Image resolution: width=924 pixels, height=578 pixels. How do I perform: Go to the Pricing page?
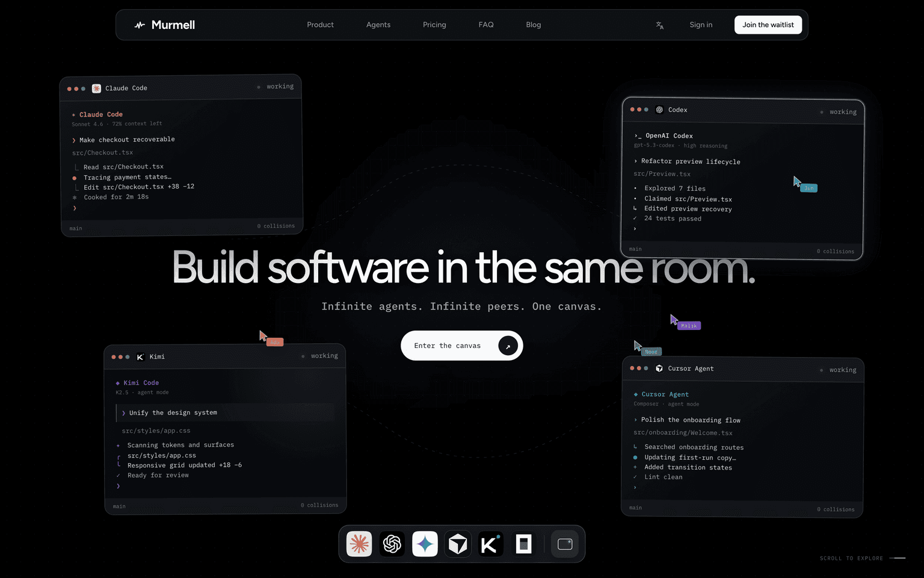click(x=434, y=25)
